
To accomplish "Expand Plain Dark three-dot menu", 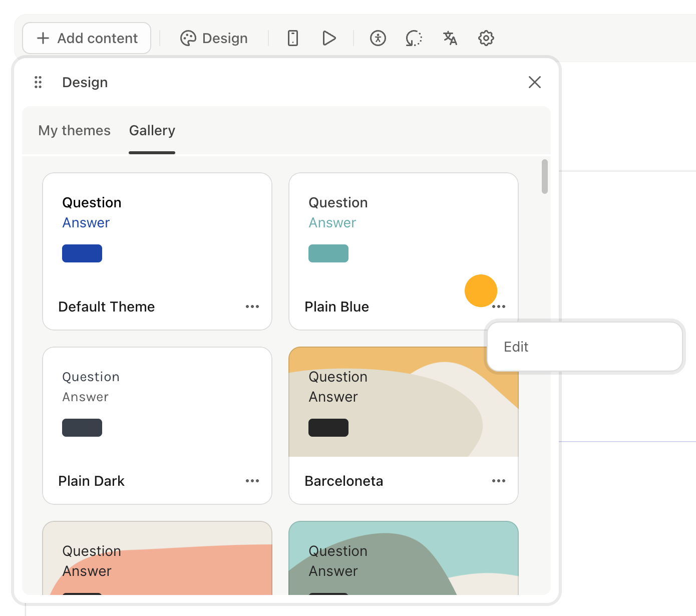I will [252, 481].
